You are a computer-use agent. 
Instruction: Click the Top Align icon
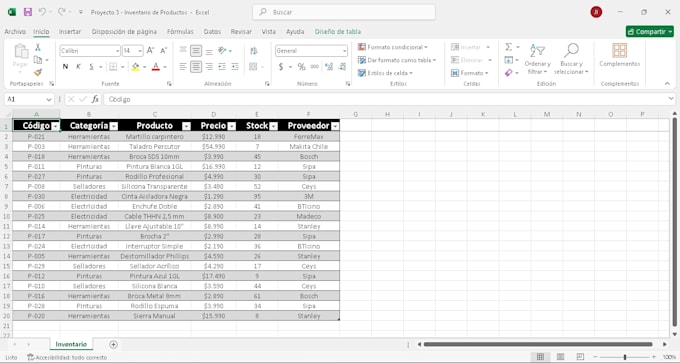183,51
